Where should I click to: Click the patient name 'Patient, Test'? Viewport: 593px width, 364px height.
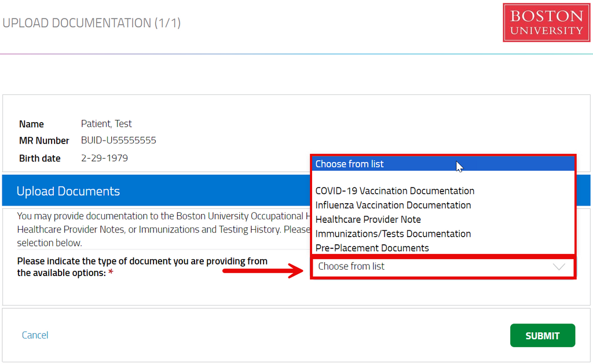tap(107, 124)
